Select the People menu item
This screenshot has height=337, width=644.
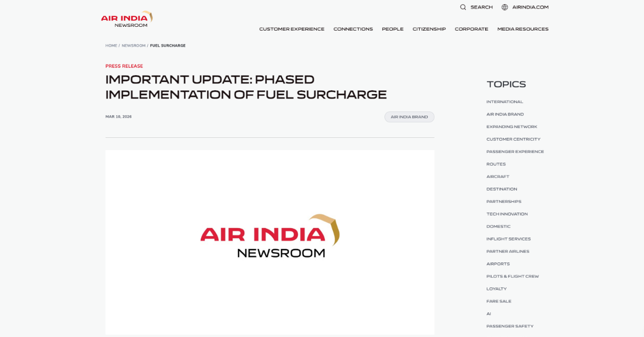point(392,29)
